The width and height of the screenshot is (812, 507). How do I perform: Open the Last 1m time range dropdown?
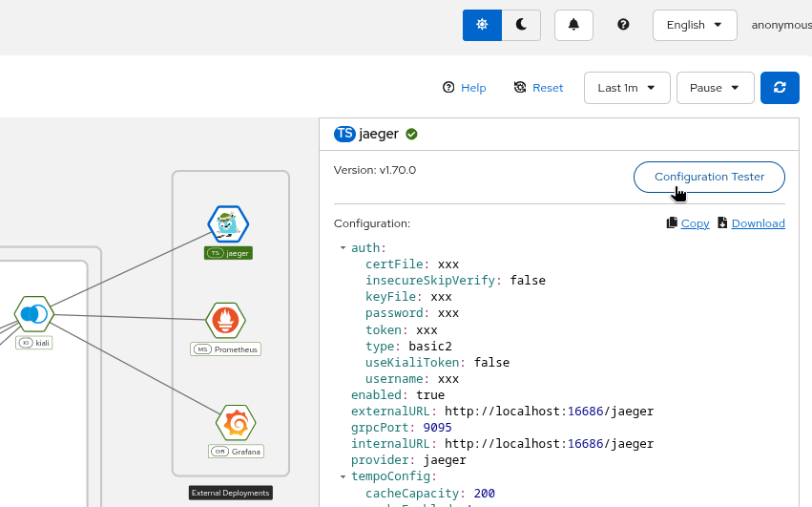click(x=626, y=88)
